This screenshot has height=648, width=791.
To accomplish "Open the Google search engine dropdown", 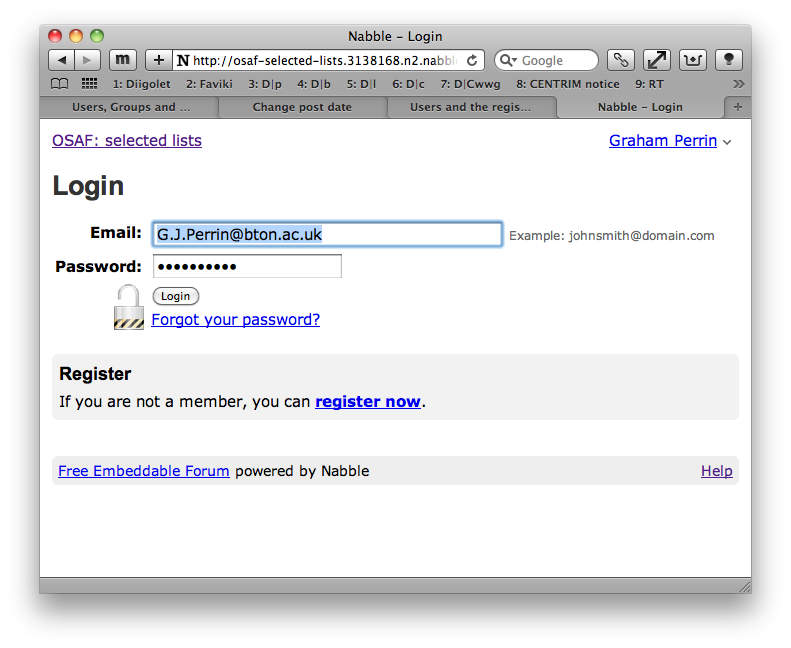I will coord(507,60).
